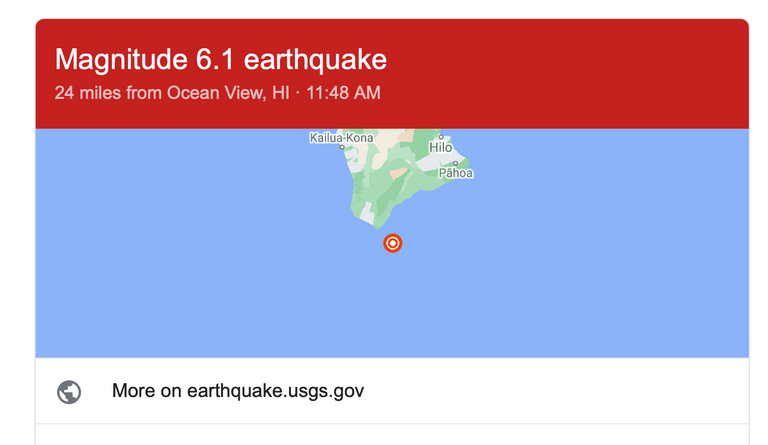Viewport: 768px width, 445px height.
Task: Click the red earthquake epicenter marker
Action: click(x=392, y=243)
